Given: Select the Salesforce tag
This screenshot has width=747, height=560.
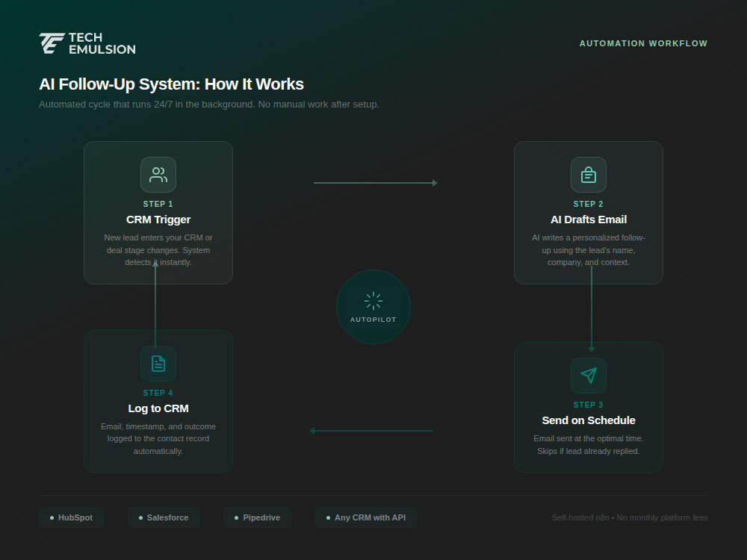Looking at the screenshot, I should 164,517.
